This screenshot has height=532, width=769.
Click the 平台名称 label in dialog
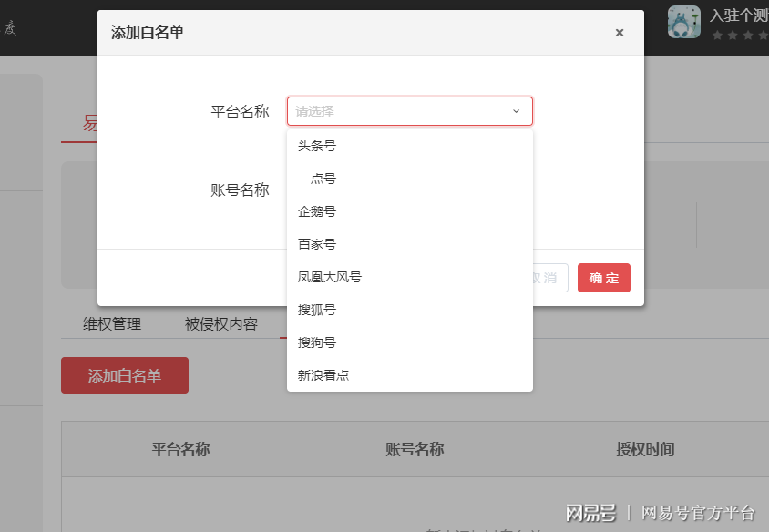(240, 111)
